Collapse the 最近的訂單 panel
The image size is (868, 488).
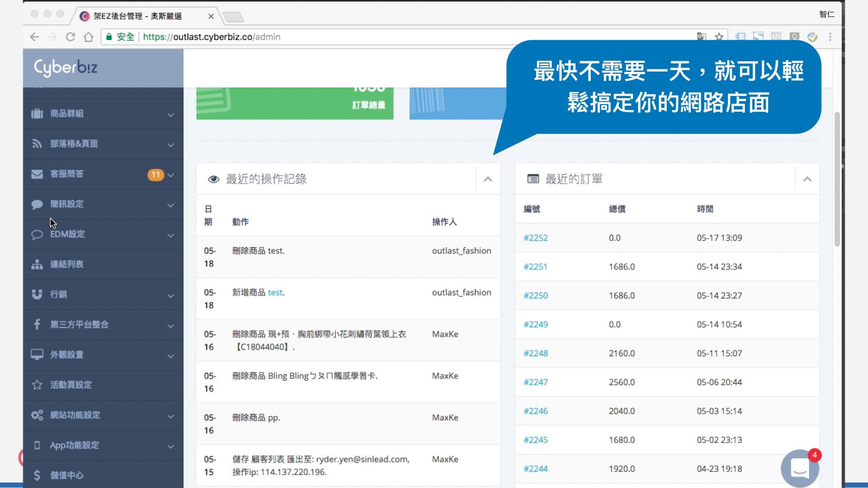(x=807, y=179)
